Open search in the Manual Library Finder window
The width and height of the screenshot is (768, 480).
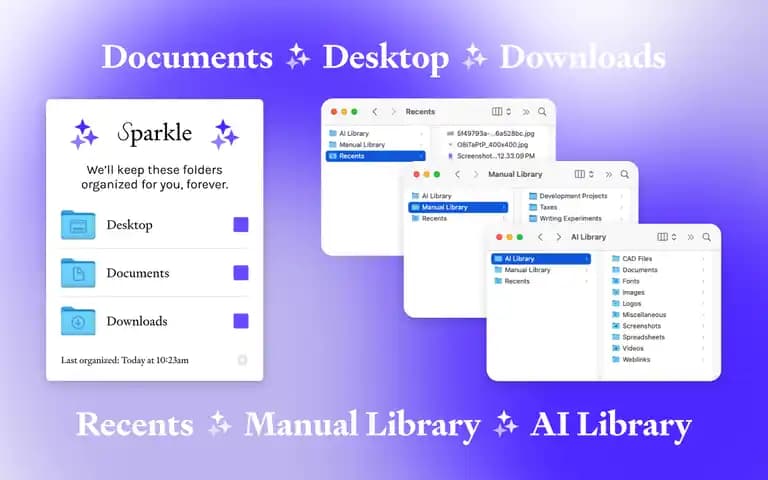click(x=624, y=174)
